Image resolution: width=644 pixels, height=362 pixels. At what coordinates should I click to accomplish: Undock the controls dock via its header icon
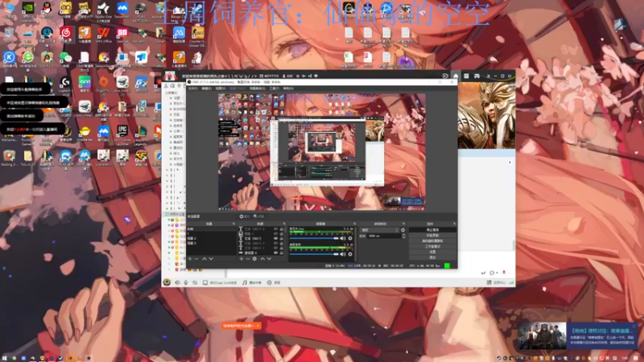[455, 224]
